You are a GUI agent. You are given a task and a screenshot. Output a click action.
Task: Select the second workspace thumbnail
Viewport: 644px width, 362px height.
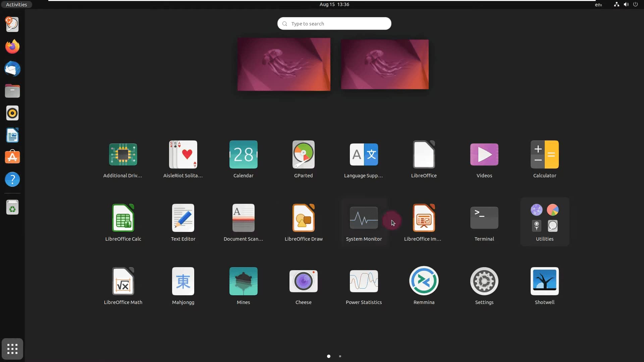(x=385, y=64)
